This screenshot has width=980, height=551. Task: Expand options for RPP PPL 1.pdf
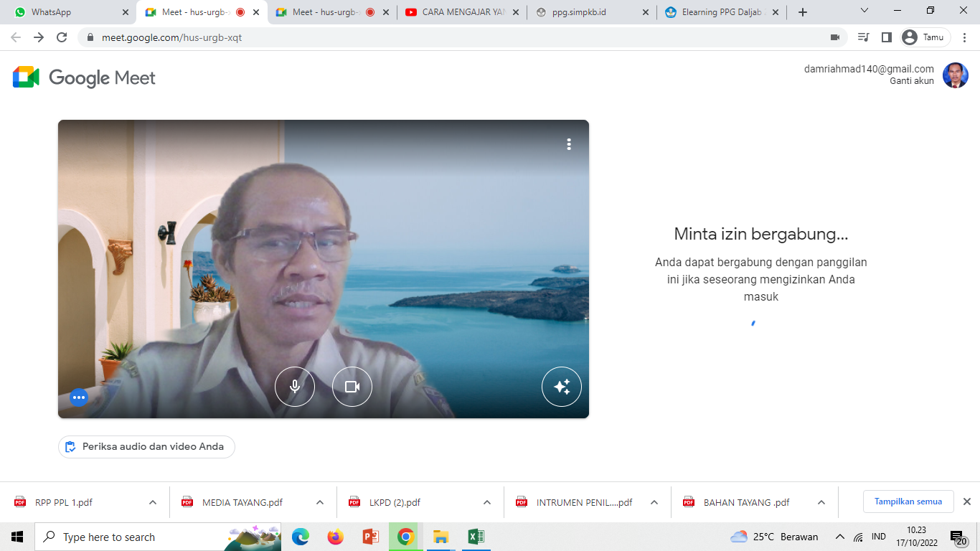153,502
